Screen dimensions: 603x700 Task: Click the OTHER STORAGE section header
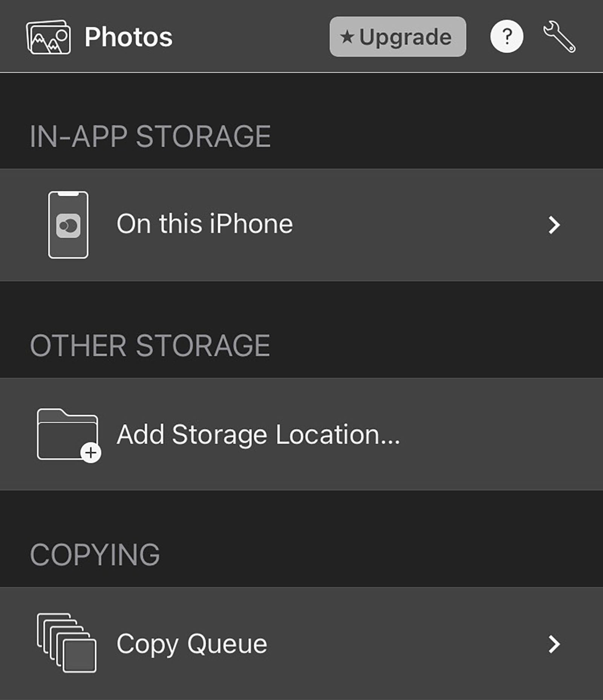(150, 345)
